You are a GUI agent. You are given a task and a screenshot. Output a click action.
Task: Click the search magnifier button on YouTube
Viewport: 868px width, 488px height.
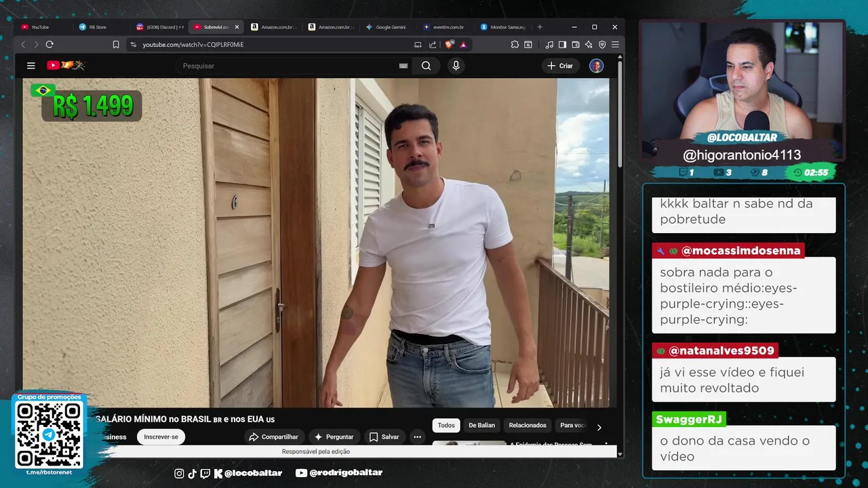(426, 66)
